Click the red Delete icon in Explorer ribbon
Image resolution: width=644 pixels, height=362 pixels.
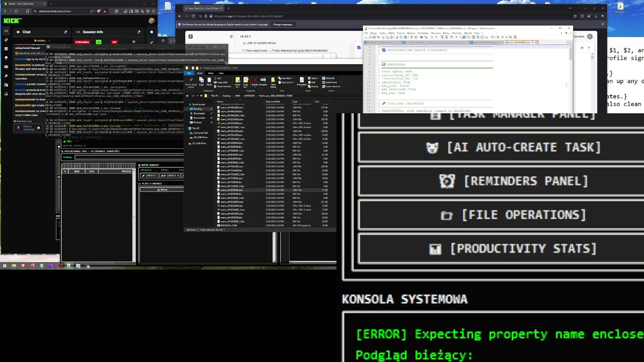click(255, 81)
